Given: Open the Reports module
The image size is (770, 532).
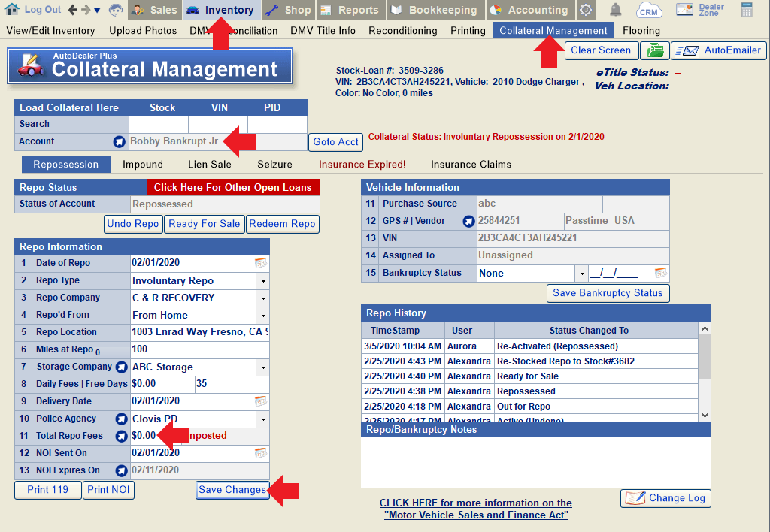Looking at the screenshot, I should (350, 10).
